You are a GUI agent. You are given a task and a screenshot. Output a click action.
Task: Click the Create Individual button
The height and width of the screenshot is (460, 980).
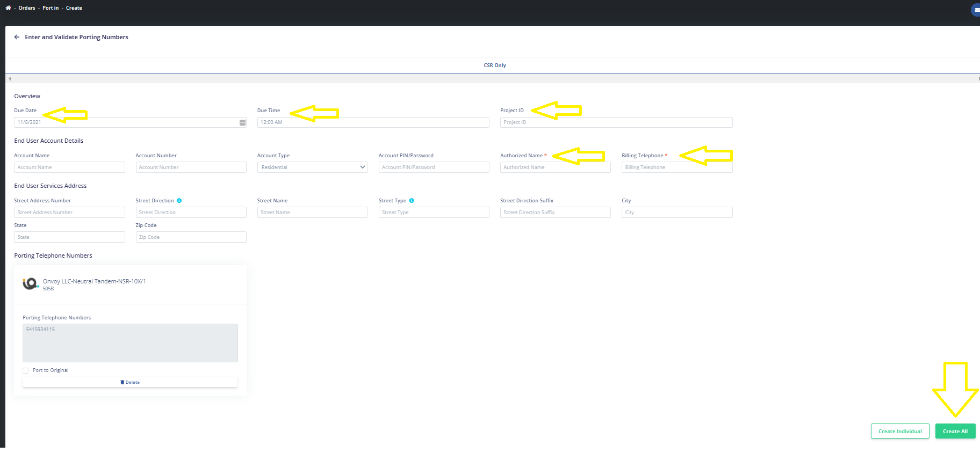[900, 432]
